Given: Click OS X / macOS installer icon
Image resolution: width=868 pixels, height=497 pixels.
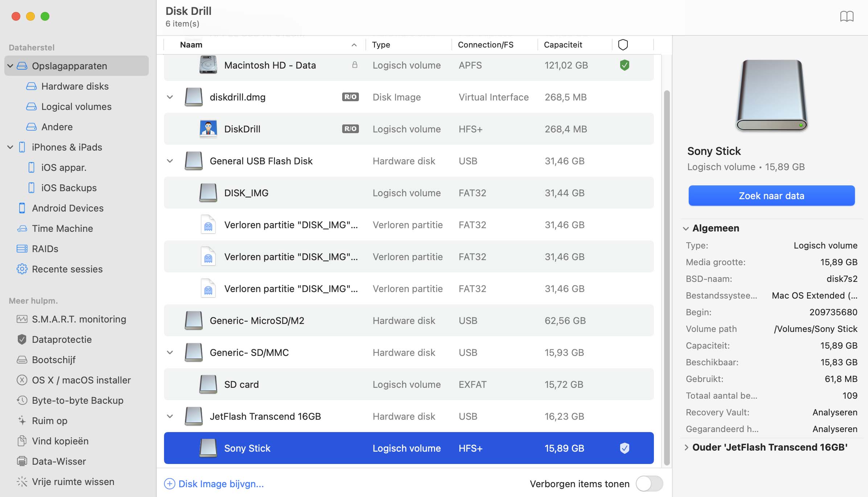Looking at the screenshot, I should [x=22, y=380].
